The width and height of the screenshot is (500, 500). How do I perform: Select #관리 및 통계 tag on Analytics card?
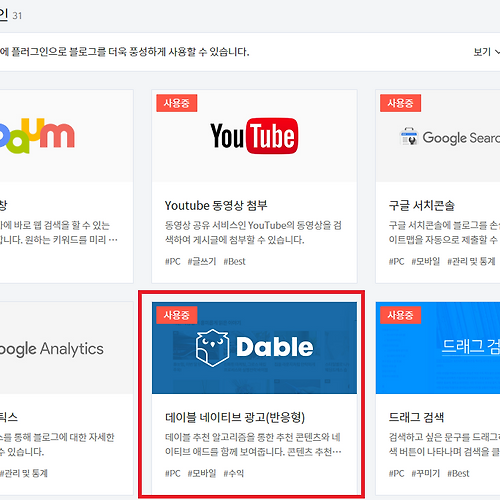click(24, 473)
